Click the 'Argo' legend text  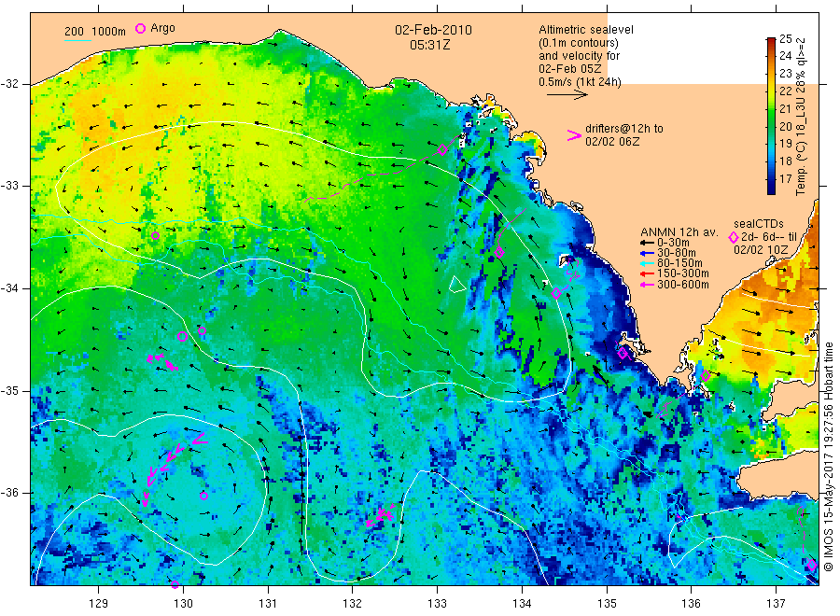tap(162, 28)
